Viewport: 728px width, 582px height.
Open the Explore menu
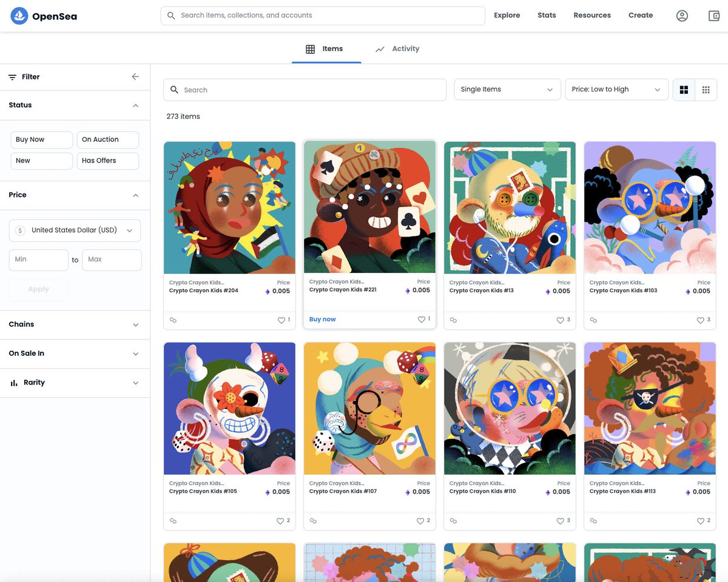point(507,15)
